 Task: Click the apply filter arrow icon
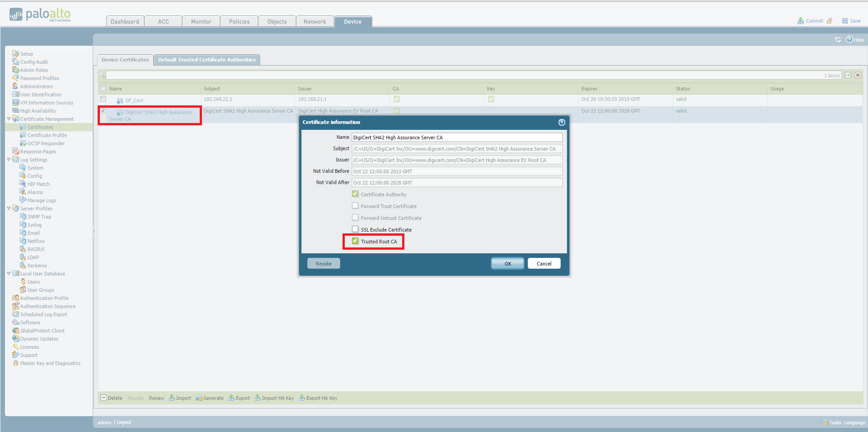pos(848,75)
